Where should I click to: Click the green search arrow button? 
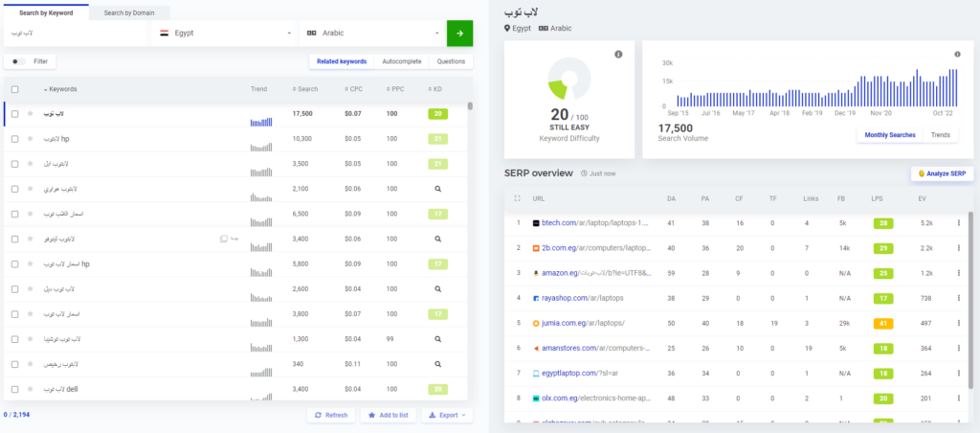coord(459,34)
